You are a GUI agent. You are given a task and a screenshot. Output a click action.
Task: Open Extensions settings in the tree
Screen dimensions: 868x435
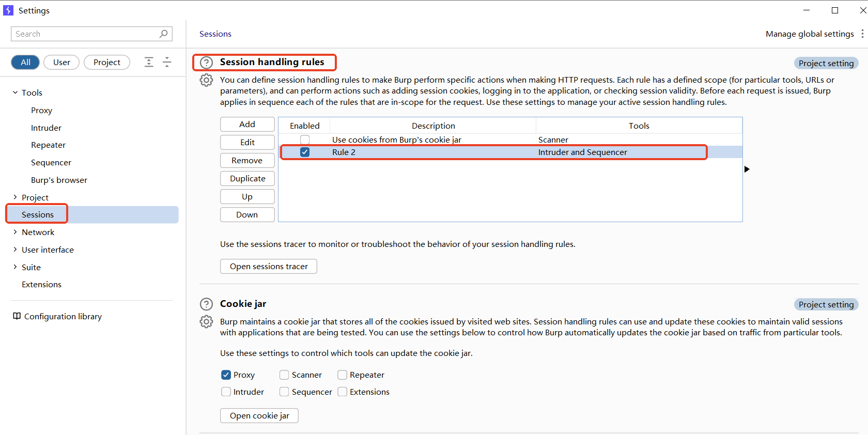(x=41, y=284)
